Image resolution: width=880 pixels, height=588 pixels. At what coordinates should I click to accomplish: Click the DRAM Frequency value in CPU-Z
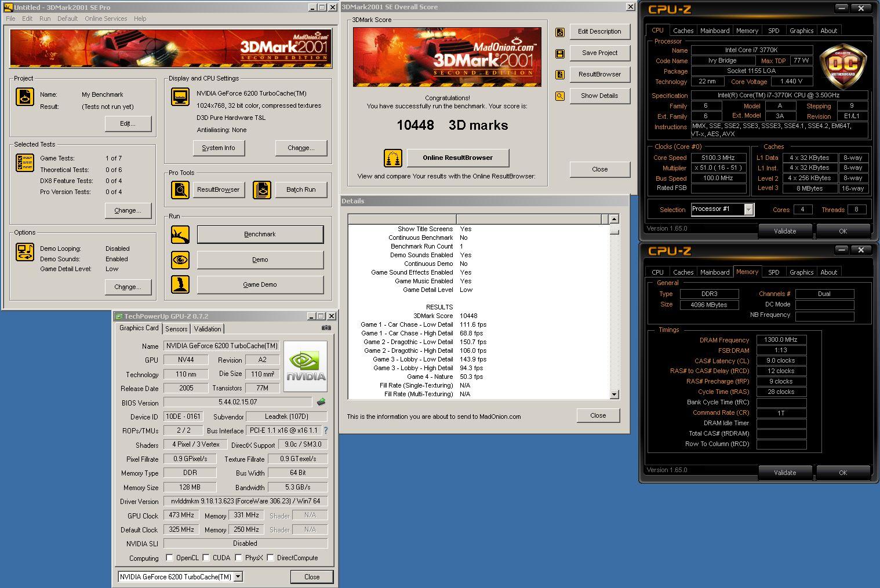(781, 340)
